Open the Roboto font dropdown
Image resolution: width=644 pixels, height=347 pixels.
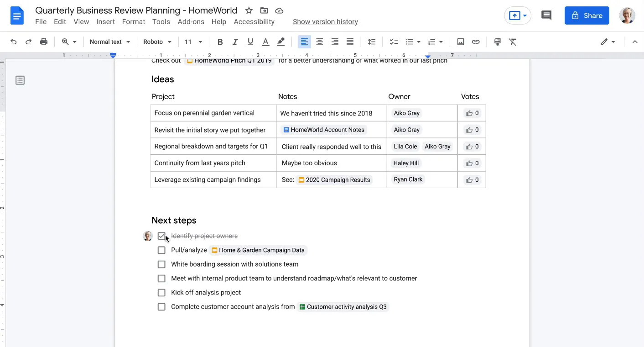pos(157,42)
